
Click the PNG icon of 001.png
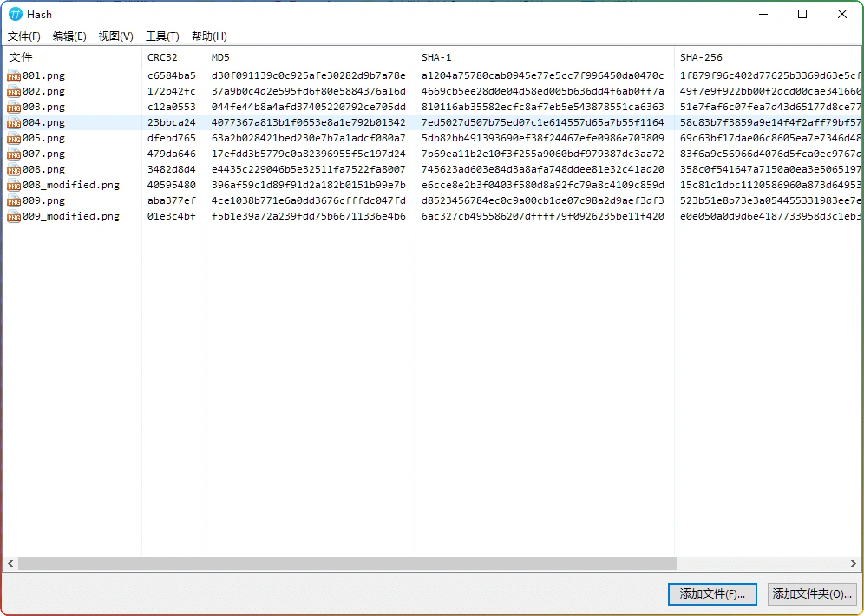coord(14,76)
